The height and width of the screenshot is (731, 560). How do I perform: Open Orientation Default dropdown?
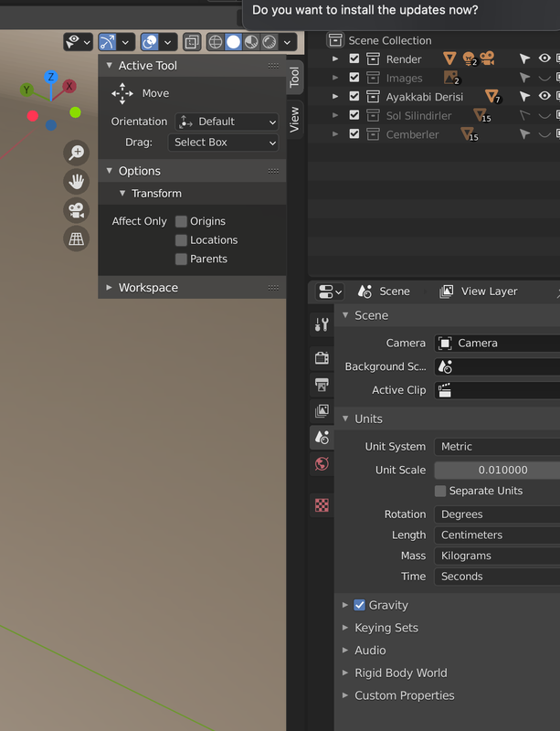click(227, 122)
